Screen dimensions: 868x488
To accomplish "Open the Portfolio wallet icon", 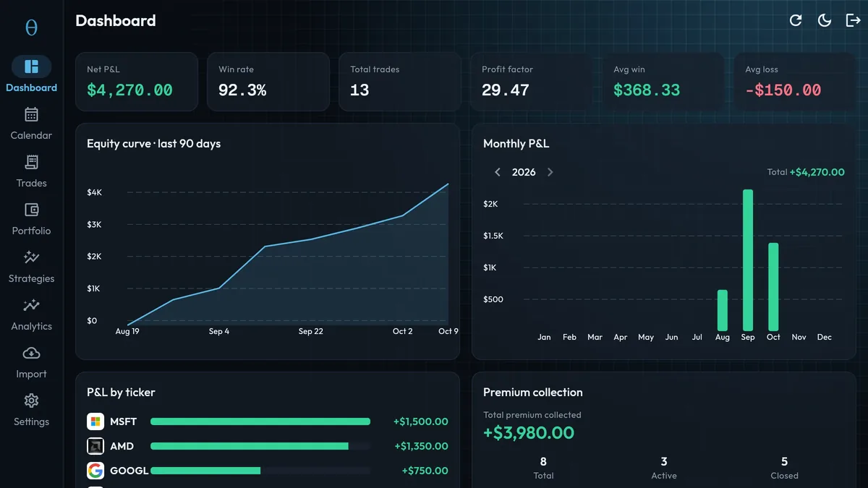I will click(x=31, y=210).
